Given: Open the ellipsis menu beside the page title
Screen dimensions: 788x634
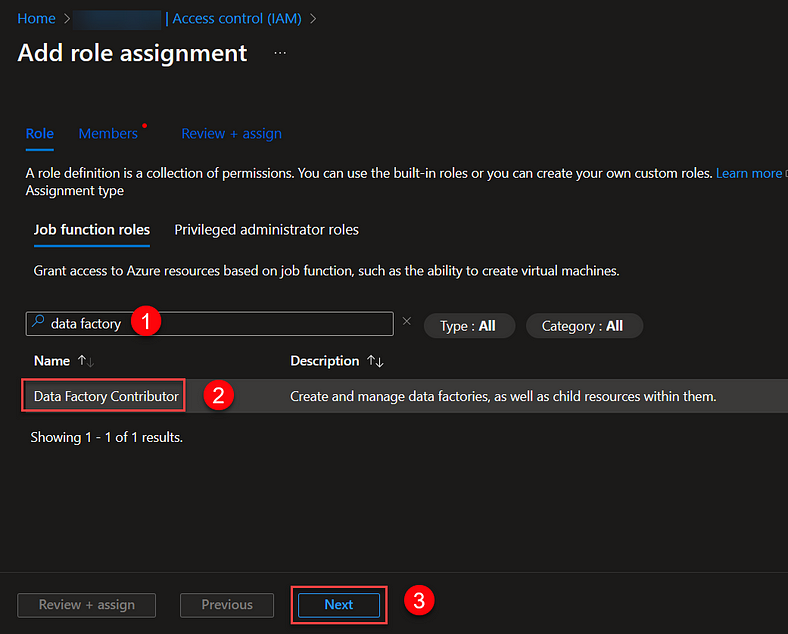Looking at the screenshot, I should pyautogui.click(x=280, y=53).
